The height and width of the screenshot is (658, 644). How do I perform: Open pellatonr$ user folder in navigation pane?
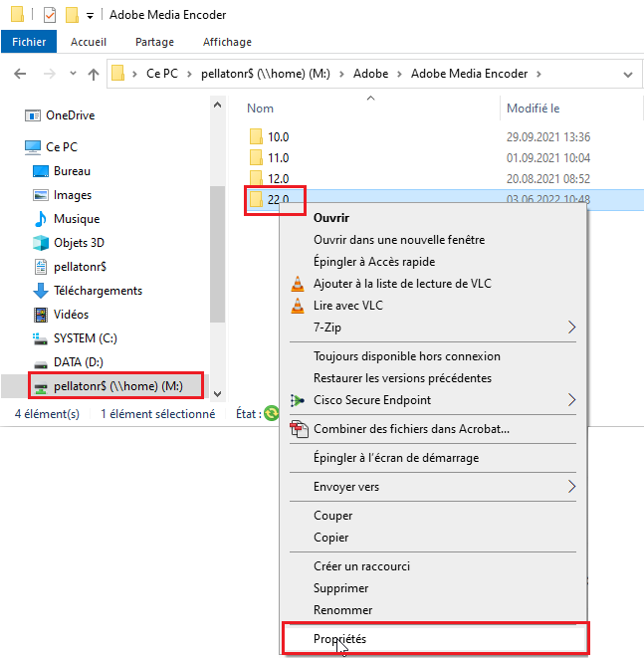click(70, 267)
